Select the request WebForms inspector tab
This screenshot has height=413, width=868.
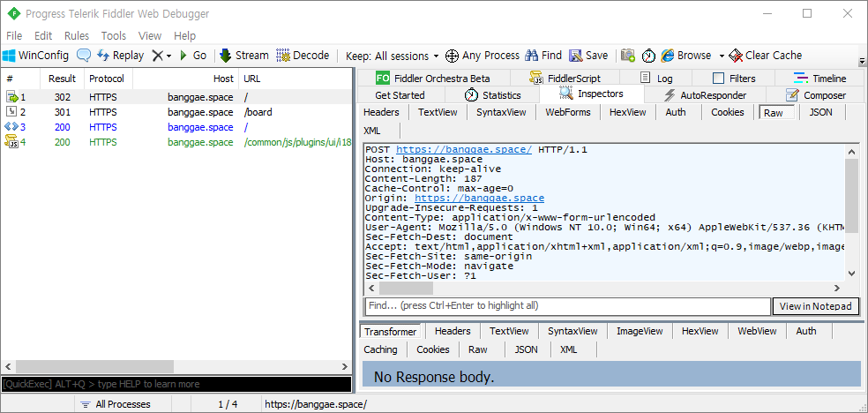click(x=568, y=112)
